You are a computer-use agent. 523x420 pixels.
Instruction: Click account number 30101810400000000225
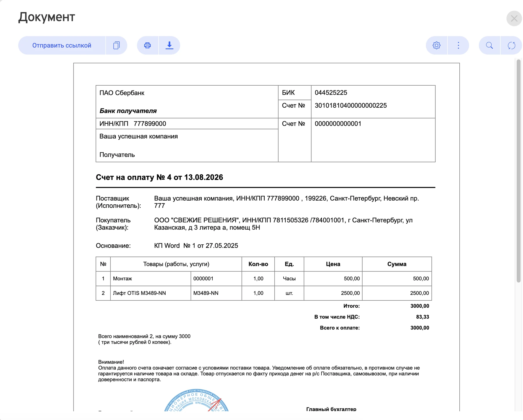pos(351,105)
